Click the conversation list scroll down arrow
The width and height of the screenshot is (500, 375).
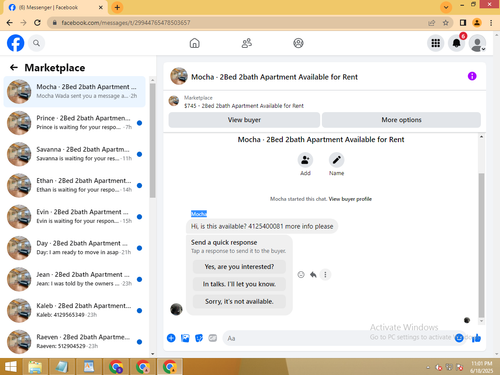pos(153,354)
